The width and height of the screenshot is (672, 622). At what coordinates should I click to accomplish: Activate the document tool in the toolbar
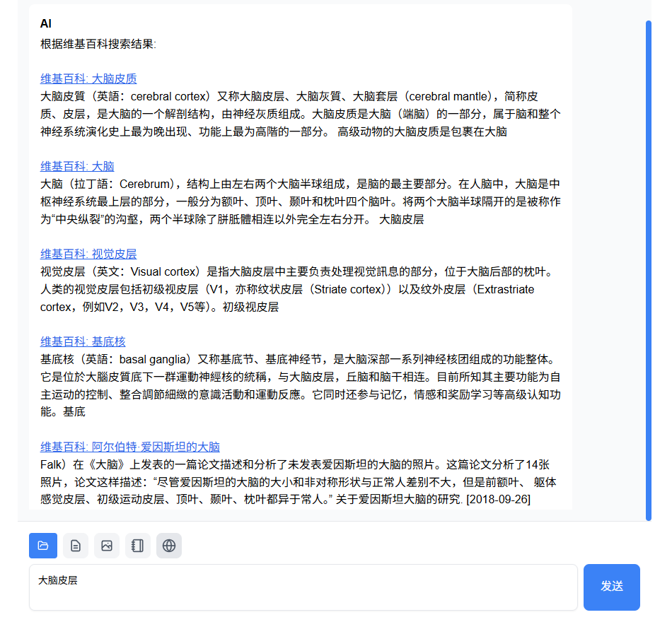point(76,545)
